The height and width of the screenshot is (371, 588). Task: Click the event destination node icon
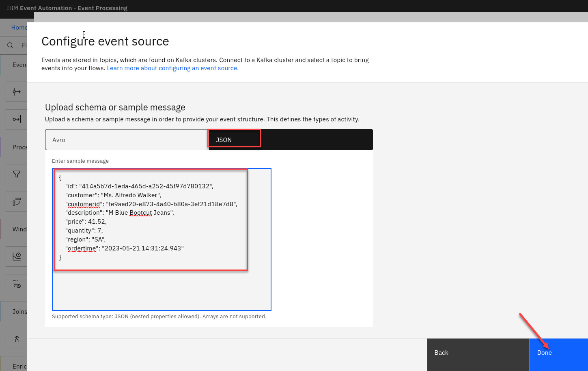pos(17,119)
